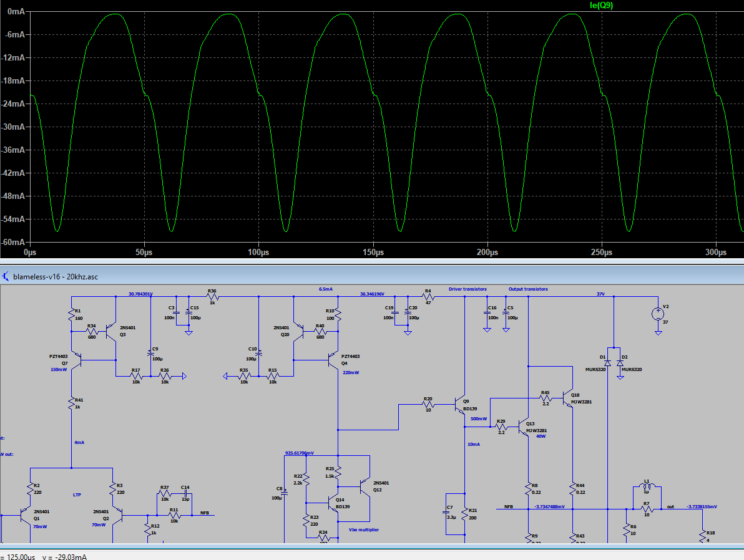
Task: Select resistor R8 0.22
Action: click(x=528, y=489)
